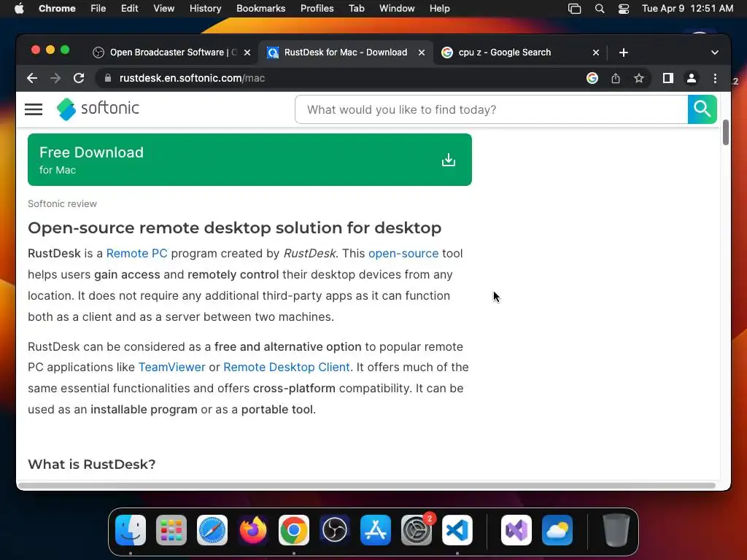Open Safari from the Dock
Viewport: 747px width, 560px height.
point(212,530)
